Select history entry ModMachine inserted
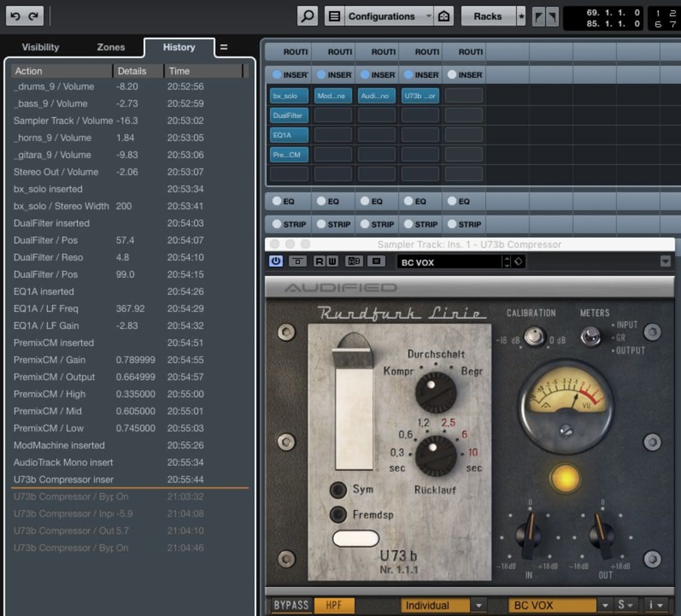681x616 pixels. click(129, 445)
